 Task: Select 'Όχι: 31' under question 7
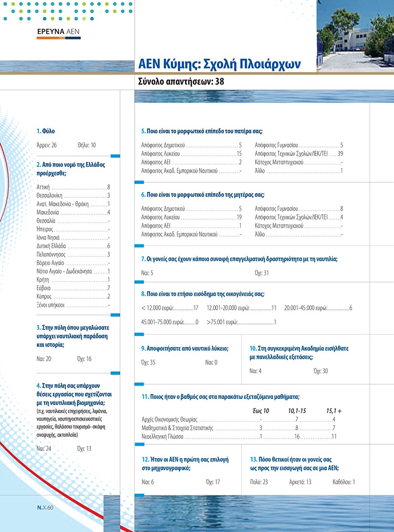coord(262,273)
